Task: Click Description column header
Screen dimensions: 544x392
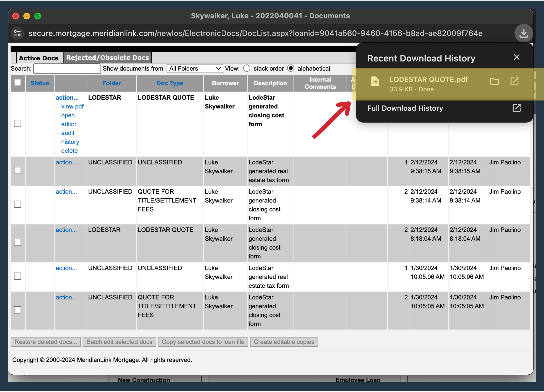Action: 270,83
